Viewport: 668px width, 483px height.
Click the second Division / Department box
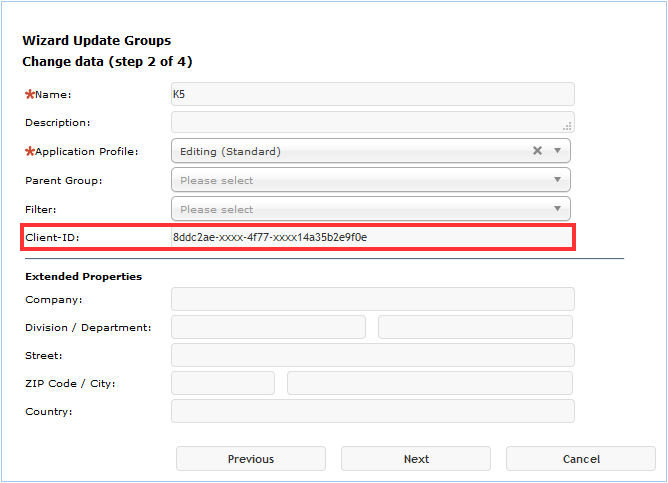(475, 327)
